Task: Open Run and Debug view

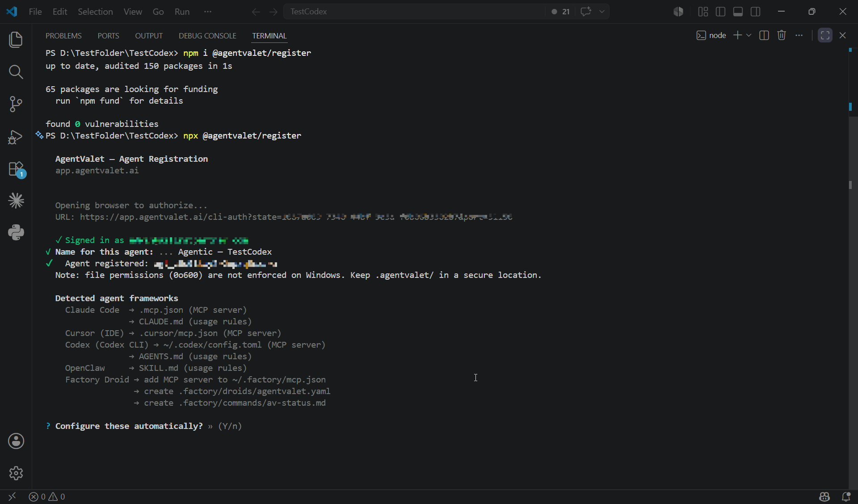Action: click(16, 136)
